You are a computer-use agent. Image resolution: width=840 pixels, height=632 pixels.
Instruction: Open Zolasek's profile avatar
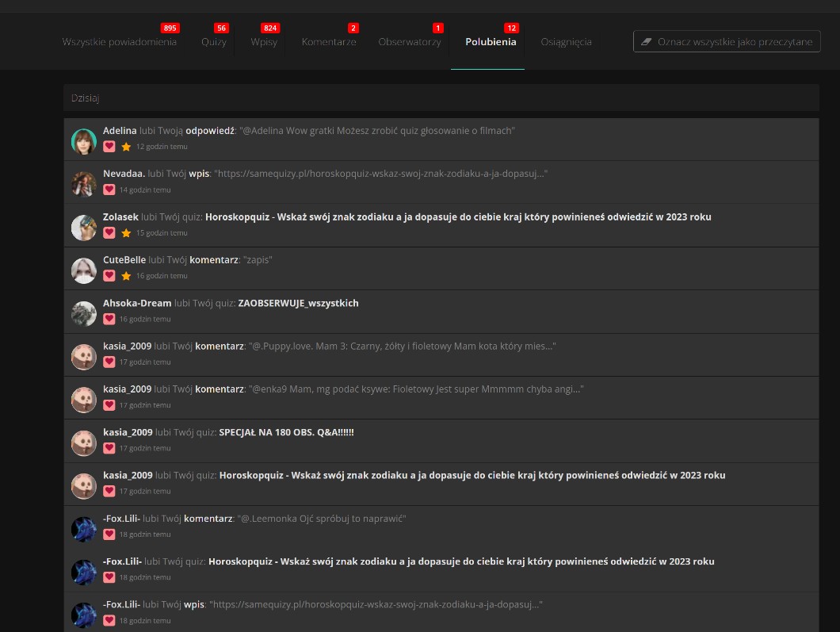[x=84, y=228]
